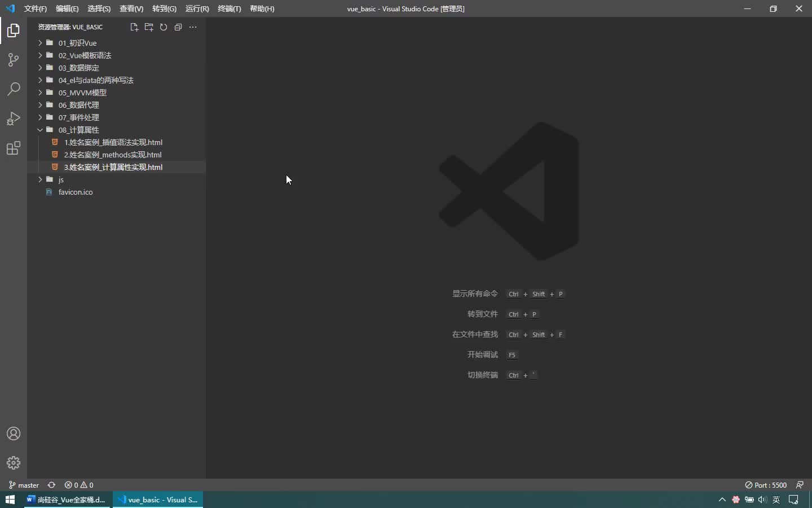
Task: Open the Source Control view
Action: tap(14, 60)
